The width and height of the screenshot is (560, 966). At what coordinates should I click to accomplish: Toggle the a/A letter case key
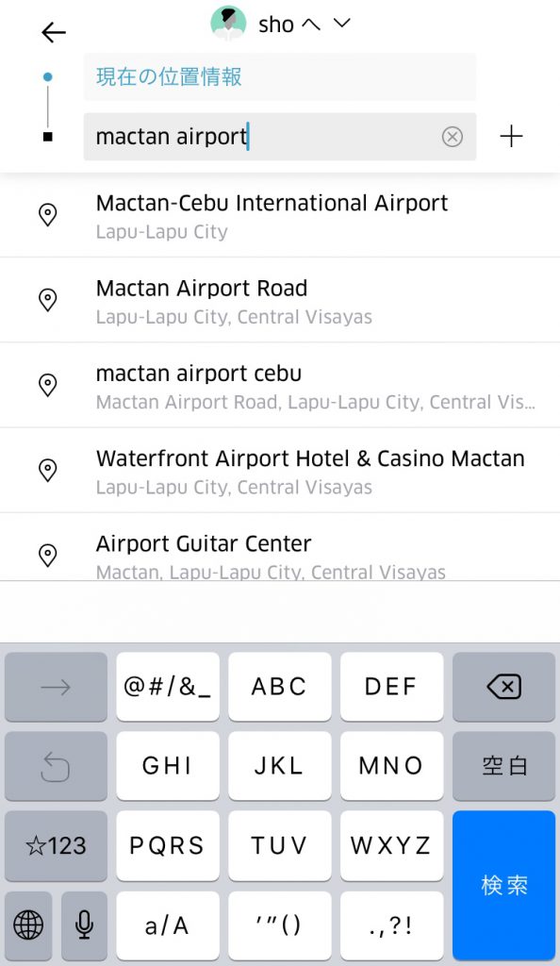coord(168,924)
